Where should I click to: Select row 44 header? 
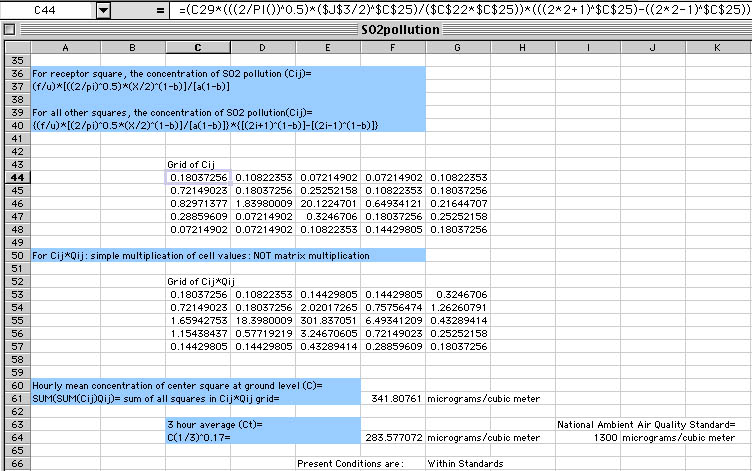click(18, 177)
